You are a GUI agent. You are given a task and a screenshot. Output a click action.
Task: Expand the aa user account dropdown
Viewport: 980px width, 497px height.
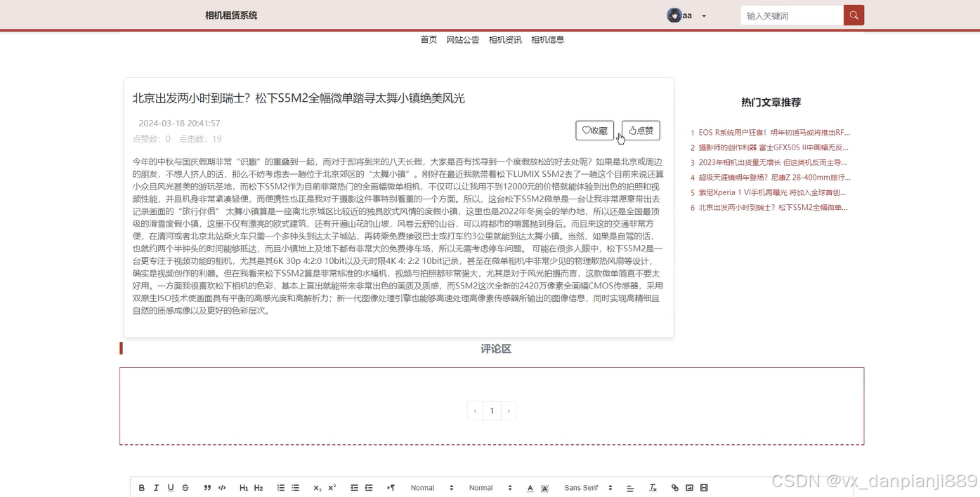704,16
